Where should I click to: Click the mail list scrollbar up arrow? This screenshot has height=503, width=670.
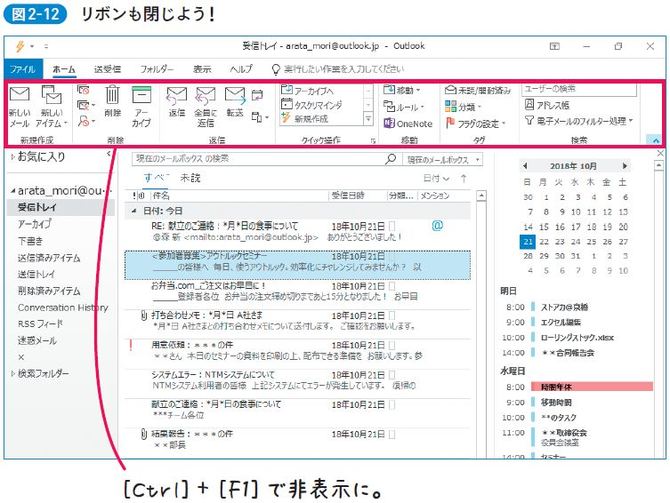pyautogui.click(x=481, y=196)
